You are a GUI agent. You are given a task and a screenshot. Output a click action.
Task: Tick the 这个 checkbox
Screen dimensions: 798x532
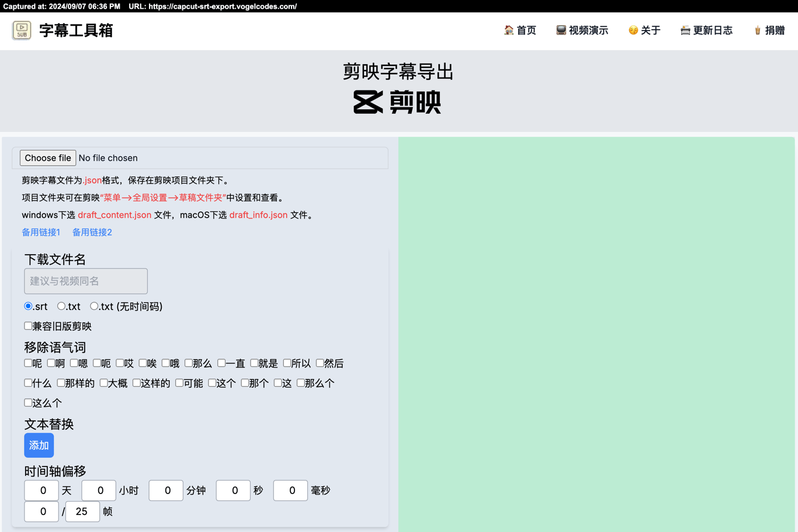[212, 383]
